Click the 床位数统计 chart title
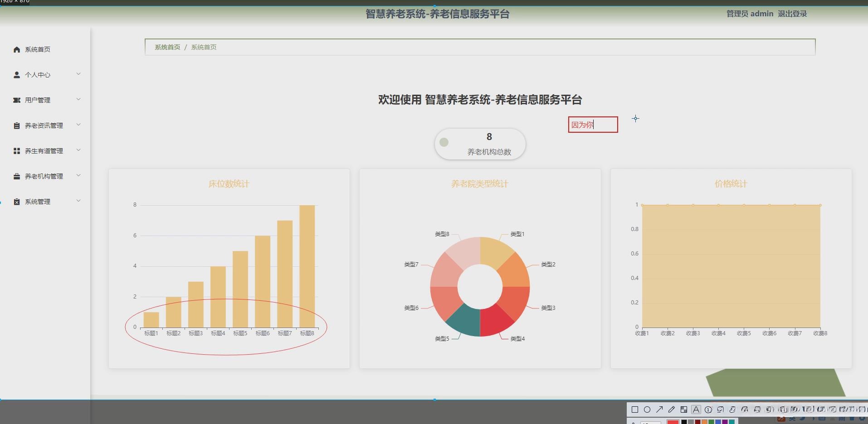Image resolution: width=868 pixels, height=424 pixels. pyautogui.click(x=229, y=184)
